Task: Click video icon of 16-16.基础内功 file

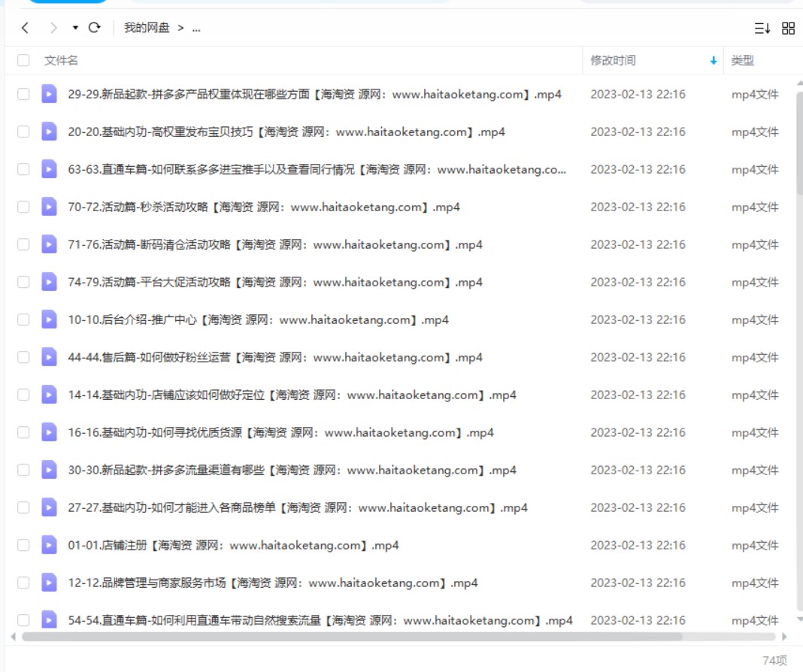Action: pos(49,432)
